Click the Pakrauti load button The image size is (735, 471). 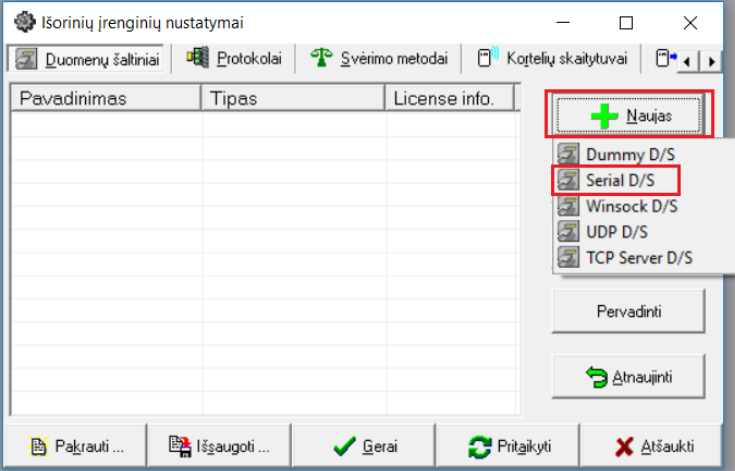[76, 446]
